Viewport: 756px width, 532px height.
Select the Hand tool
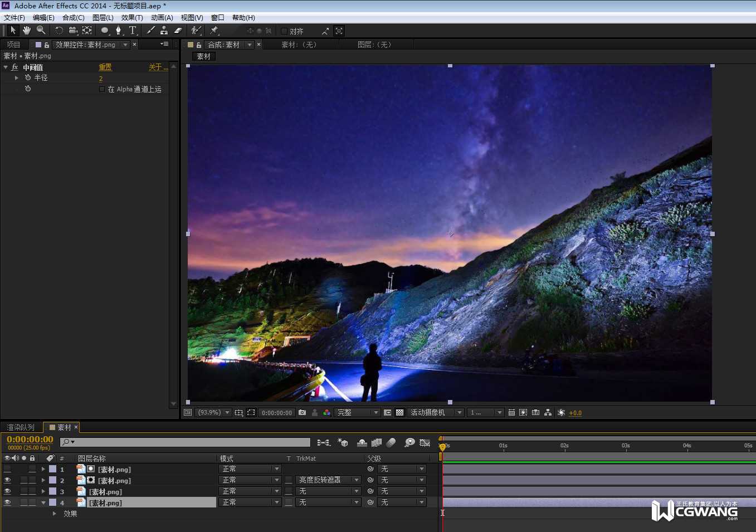click(26, 31)
